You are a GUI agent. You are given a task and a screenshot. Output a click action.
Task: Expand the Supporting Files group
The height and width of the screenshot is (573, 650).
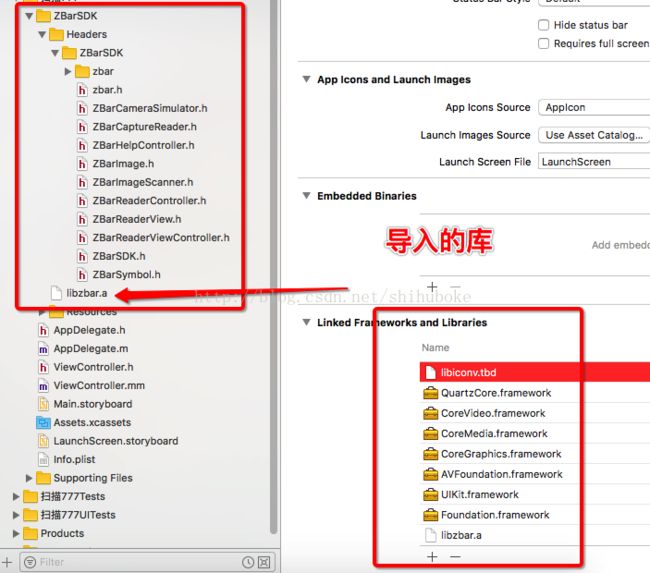pyautogui.click(x=29, y=478)
